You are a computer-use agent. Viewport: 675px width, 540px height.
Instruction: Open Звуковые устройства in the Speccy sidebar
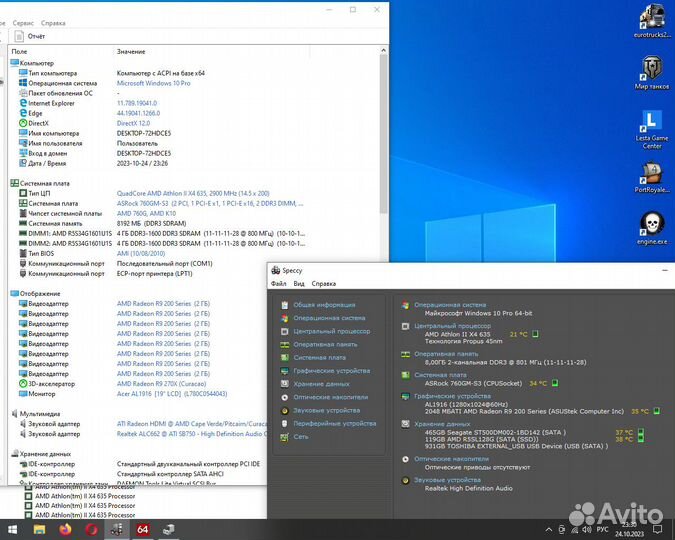point(326,410)
